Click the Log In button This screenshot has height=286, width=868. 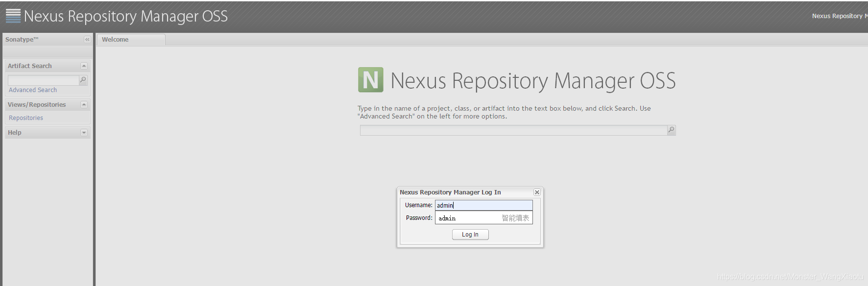470,235
